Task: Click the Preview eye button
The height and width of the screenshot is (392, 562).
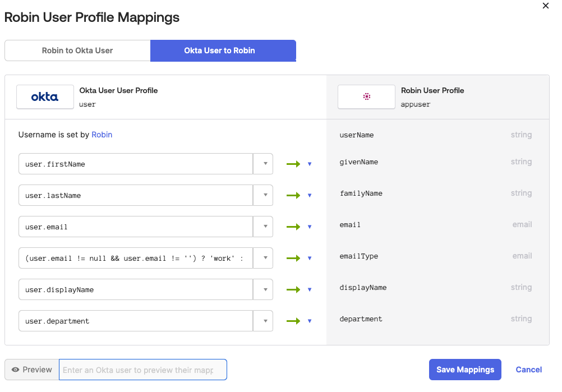Action: pyautogui.click(x=32, y=370)
